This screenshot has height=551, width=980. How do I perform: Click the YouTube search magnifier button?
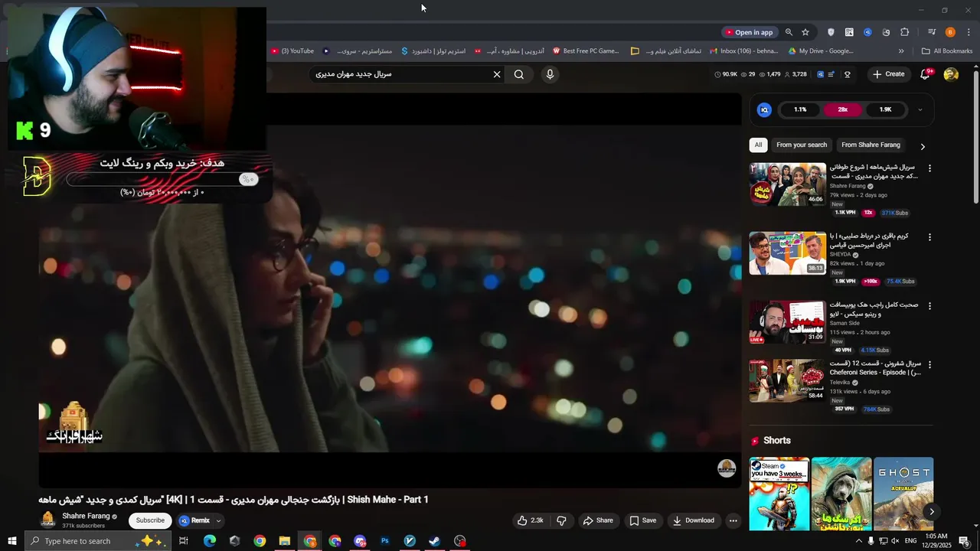pyautogui.click(x=519, y=74)
